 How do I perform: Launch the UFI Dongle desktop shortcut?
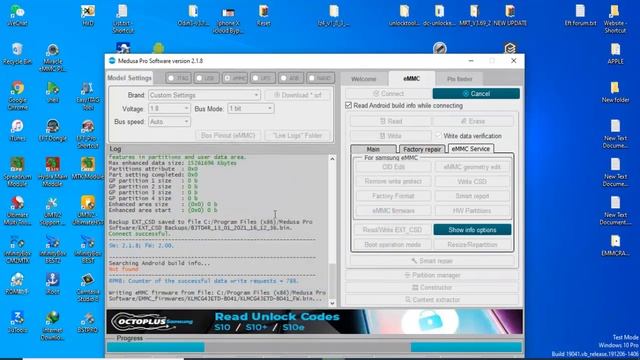(x=52, y=131)
